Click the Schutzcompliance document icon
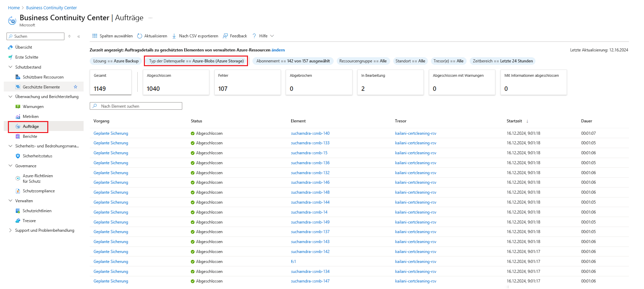This screenshot has height=289, width=644. 18,191
